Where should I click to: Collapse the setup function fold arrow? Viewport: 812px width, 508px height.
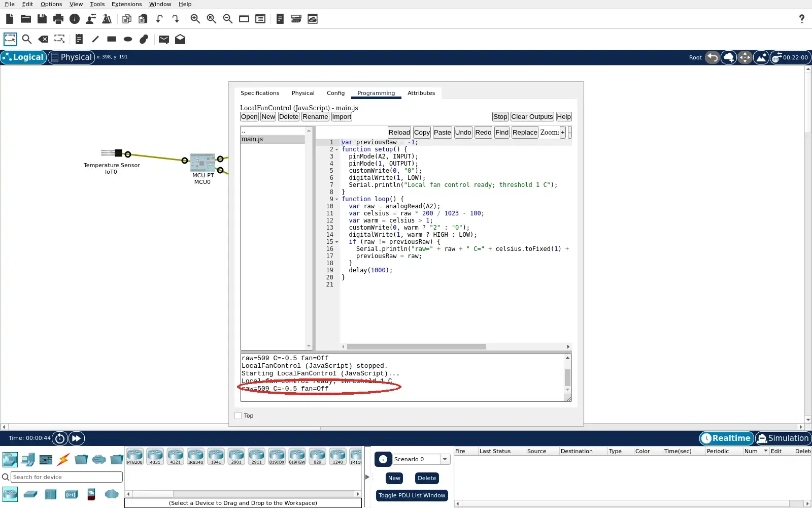(336, 149)
